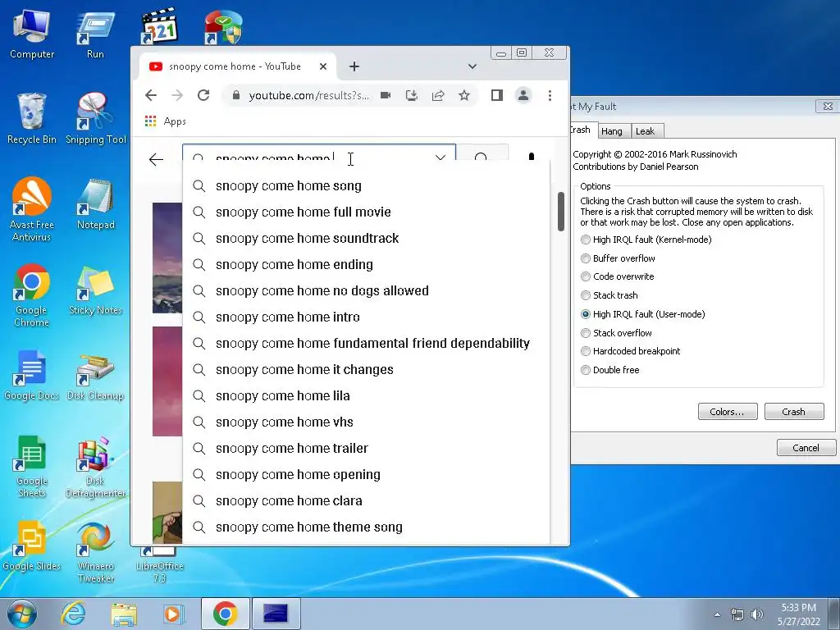Open the Chrome profile avatar
This screenshot has width=840, height=630.
523,95
